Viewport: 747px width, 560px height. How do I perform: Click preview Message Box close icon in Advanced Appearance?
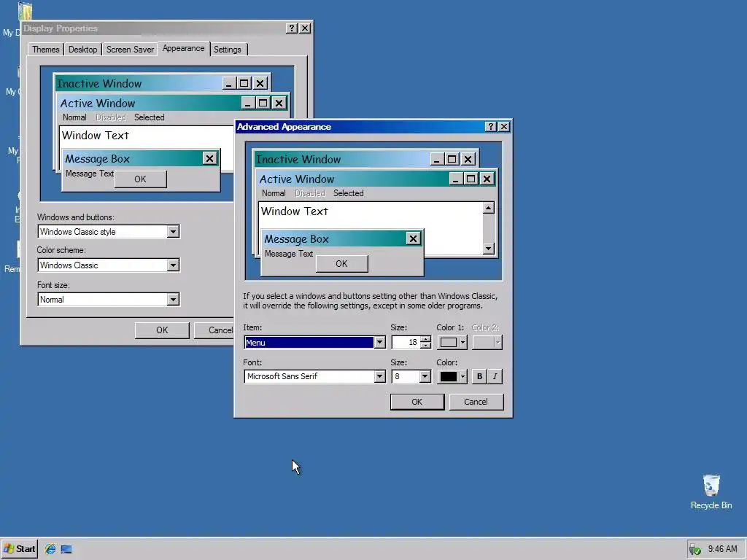(x=413, y=238)
